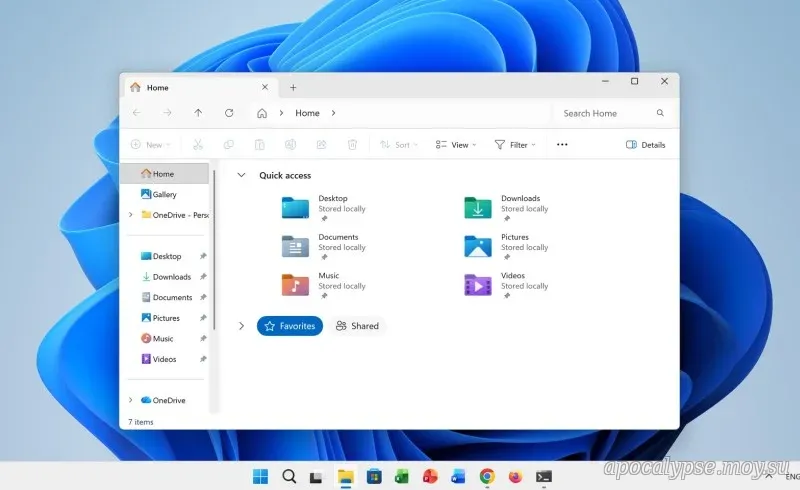Image resolution: width=800 pixels, height=490 pixels.
Task: Select the Favorites tab
Action: tap(290, 326)
